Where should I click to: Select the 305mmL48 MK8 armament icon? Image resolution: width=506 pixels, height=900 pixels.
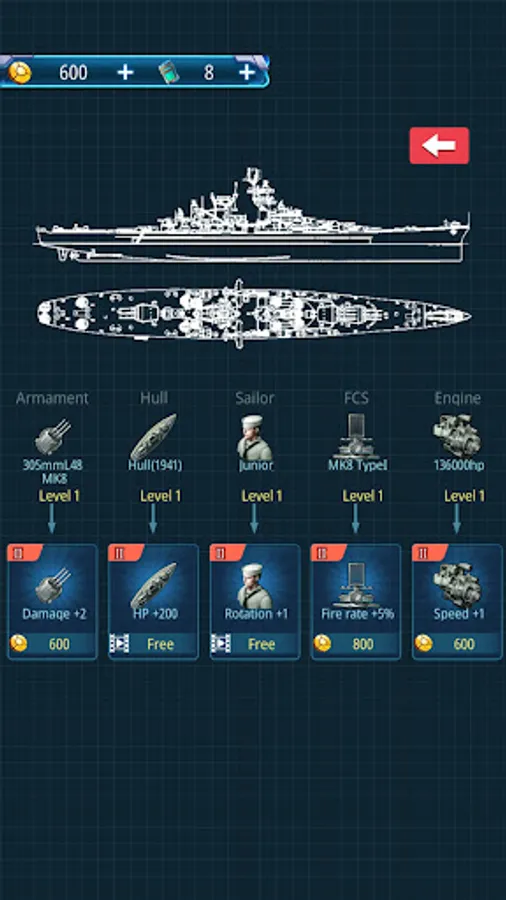(x=52, y=436)
